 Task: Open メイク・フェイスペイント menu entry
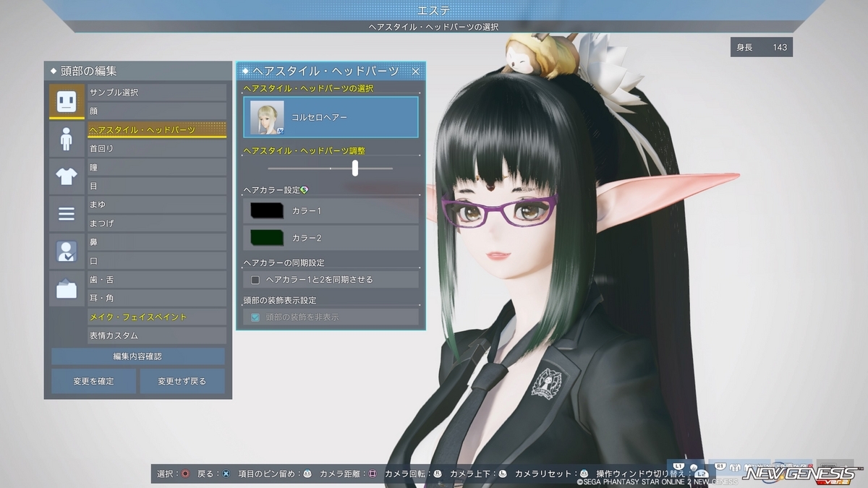(x=157, y=317)
